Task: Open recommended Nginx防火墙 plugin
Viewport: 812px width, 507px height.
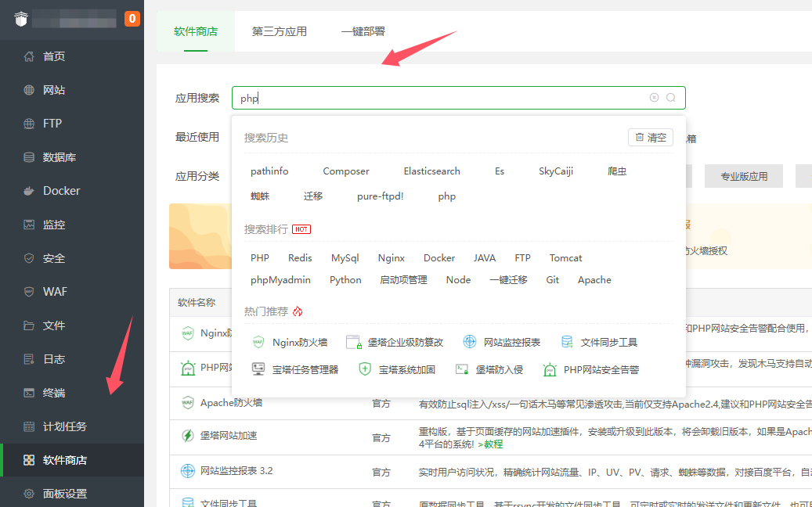Action: [x=290, y=342]
